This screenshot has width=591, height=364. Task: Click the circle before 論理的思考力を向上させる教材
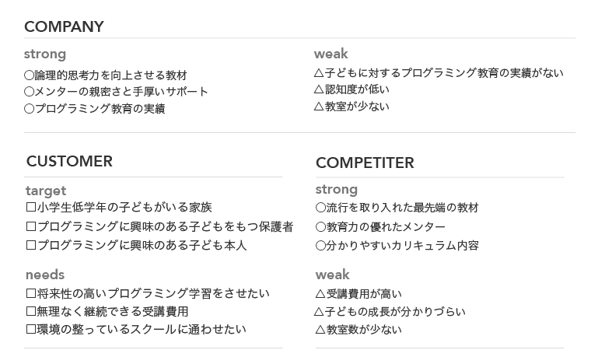click(x=29, y=75)
